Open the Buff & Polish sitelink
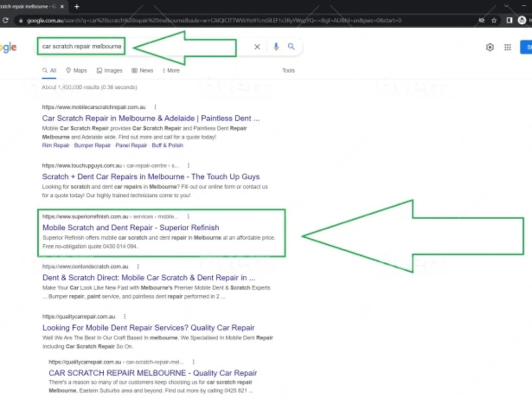The image size is (532, 399). tap(168, 146)
